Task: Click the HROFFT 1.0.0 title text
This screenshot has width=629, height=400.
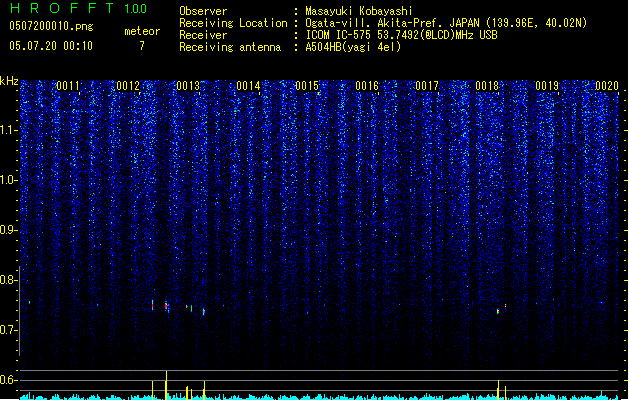Action: point(79,8)
